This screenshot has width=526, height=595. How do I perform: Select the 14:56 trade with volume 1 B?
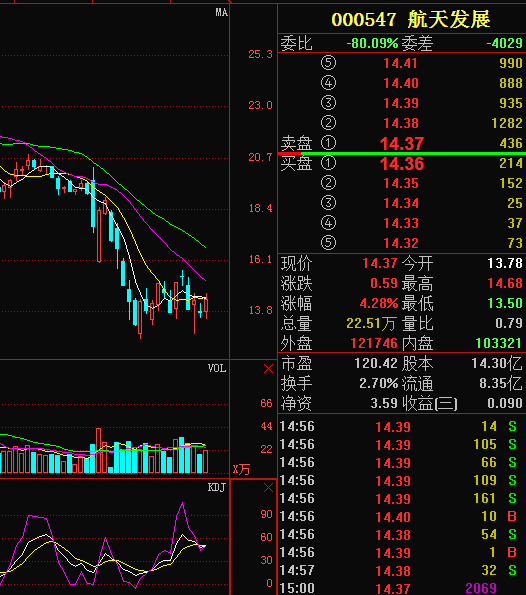click(402, 552)
